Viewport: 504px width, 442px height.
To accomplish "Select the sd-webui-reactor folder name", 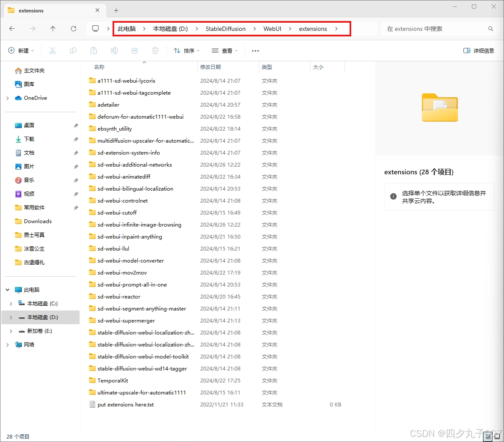I will tap(119, 297).
